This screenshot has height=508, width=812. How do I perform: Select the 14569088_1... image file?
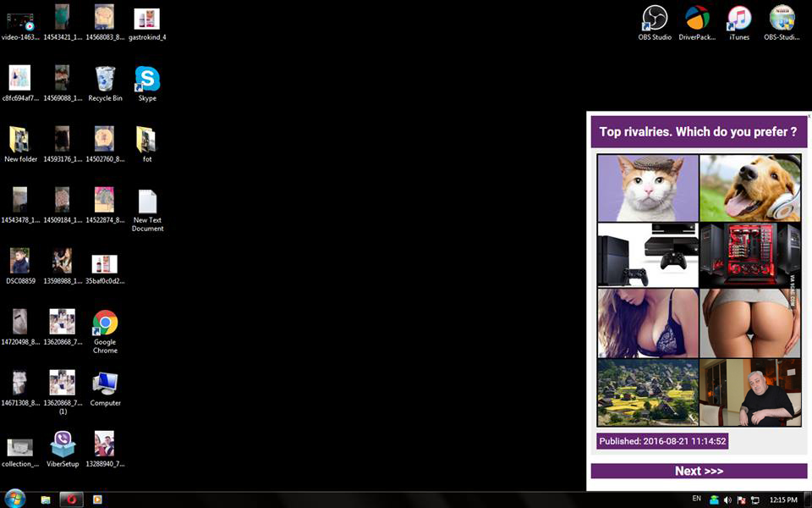[63, 84]
